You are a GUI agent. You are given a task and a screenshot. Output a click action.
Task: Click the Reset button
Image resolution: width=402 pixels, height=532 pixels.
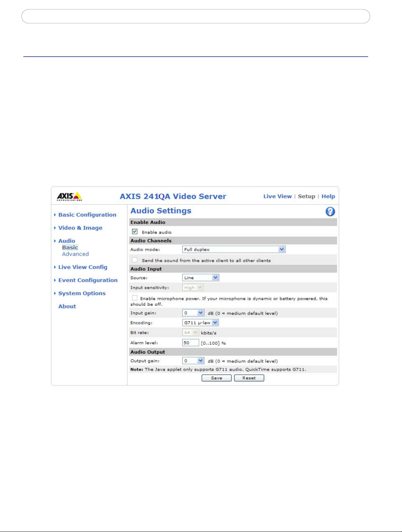(x=249, y=378)
